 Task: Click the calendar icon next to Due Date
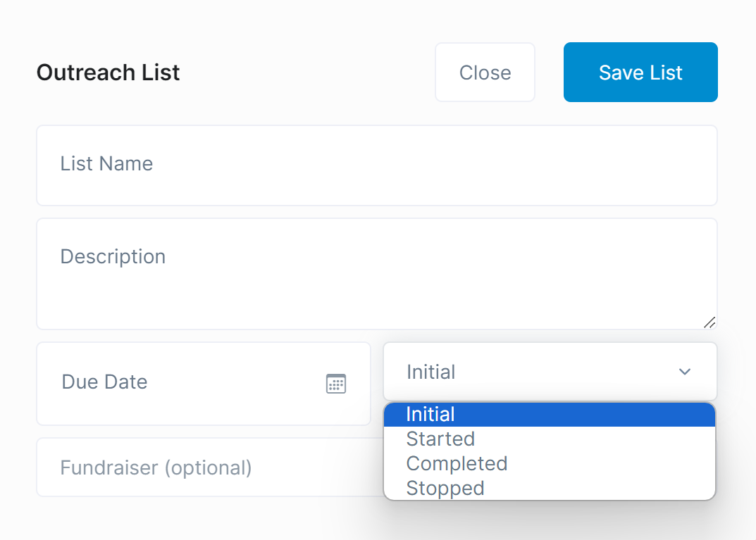pyautogui.click(x=336, y=384)
